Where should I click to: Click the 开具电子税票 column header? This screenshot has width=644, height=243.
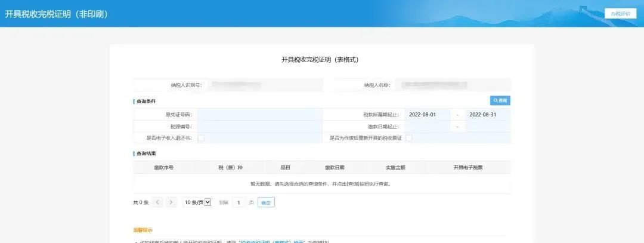coord(468,167)
